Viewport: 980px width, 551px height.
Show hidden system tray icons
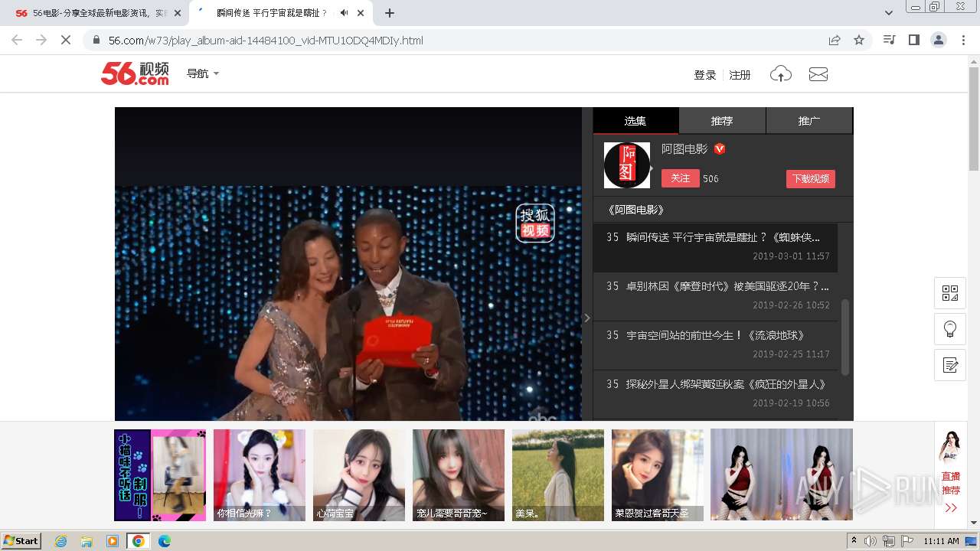coord(854,541)
